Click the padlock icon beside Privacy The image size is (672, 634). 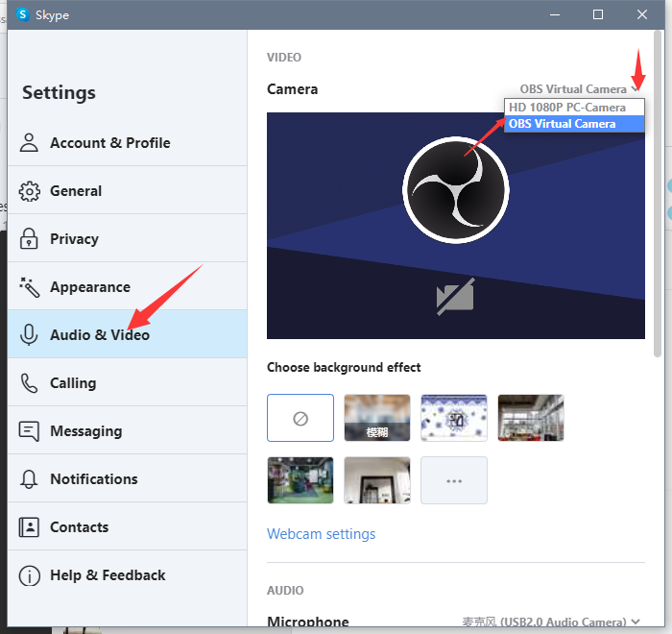click(x=29, y=239)
